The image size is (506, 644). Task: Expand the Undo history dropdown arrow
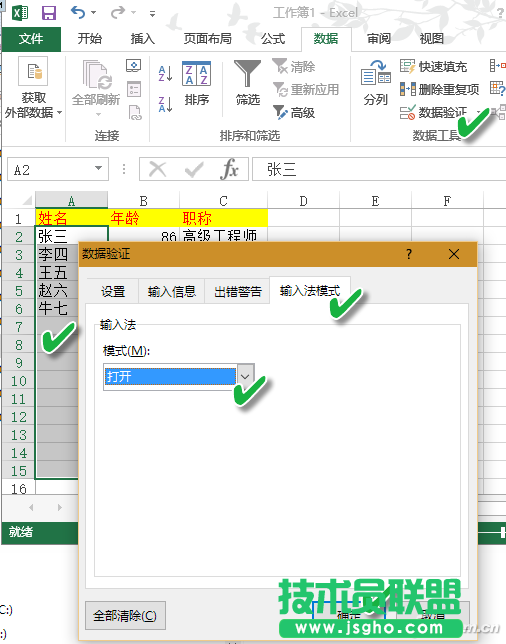[x=94, y=13]
